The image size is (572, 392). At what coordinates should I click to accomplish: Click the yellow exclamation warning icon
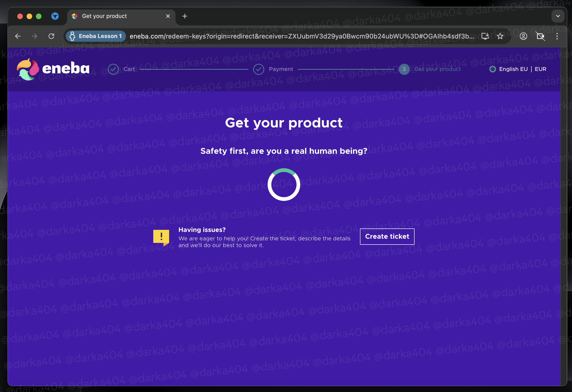coord(161,238)
